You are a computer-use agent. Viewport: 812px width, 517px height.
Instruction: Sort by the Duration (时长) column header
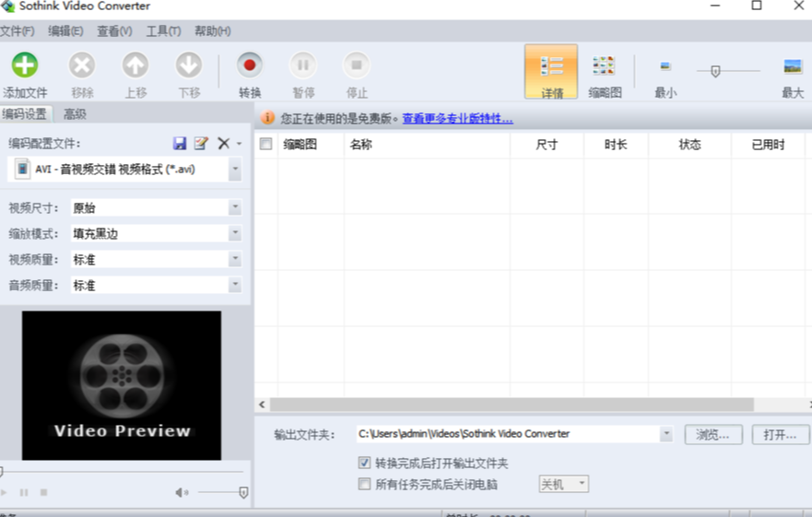(x=616, y=144)
